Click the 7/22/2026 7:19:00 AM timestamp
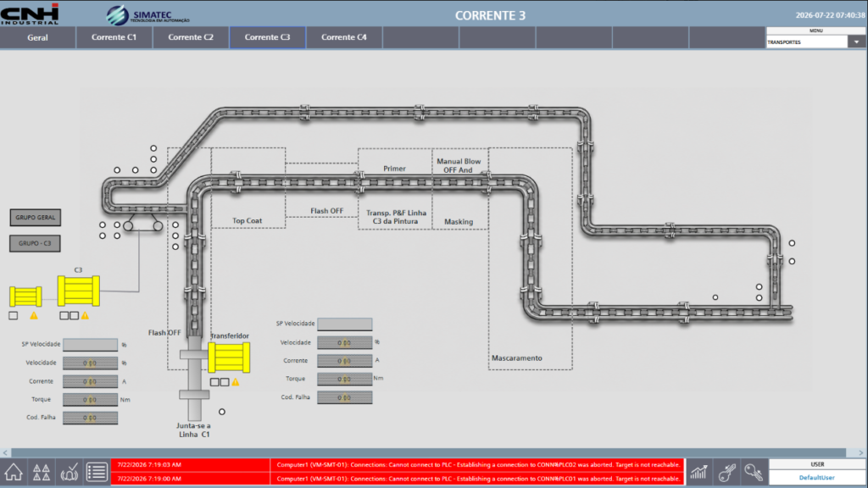Viewport: 868px width, 488px height. (149, 479)
